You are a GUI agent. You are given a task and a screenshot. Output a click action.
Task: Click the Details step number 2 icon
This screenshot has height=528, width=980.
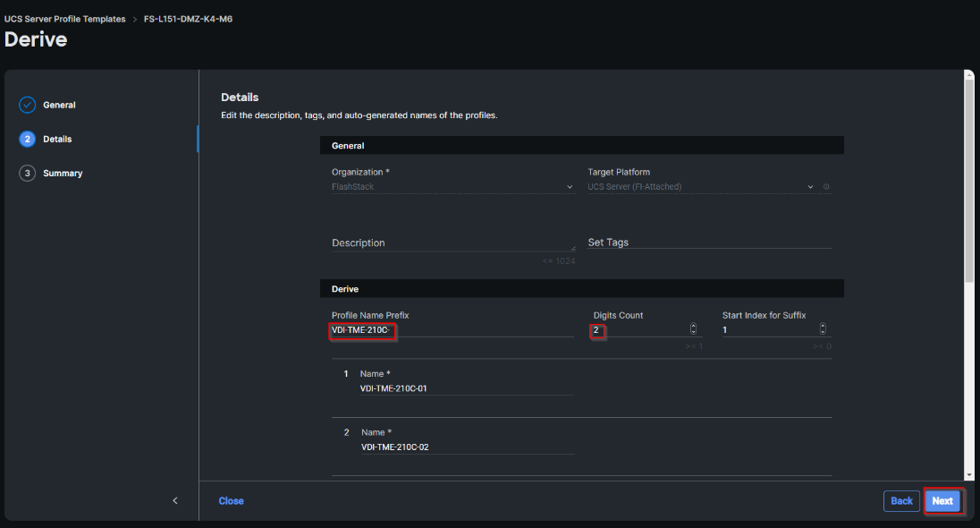[27, 139]
